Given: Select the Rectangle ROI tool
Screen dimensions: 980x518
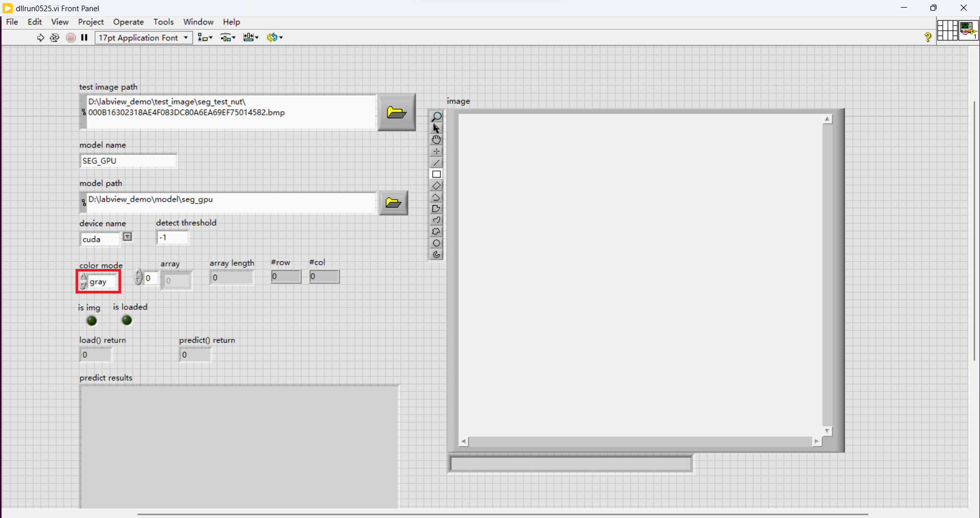Looking at the screenshot, I should click(436, 174).
